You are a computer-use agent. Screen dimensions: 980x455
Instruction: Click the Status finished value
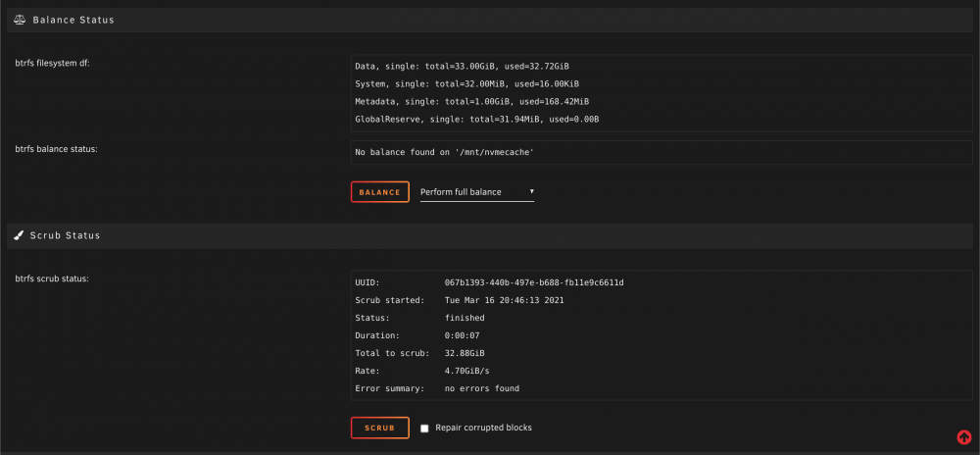point(465,318)
